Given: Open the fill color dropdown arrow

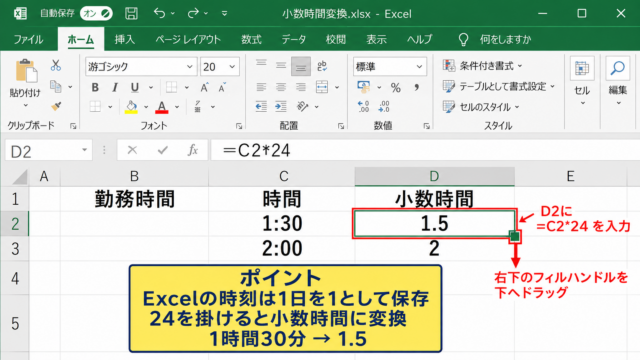Looking at the screenshot, I should tap(146, 107).
